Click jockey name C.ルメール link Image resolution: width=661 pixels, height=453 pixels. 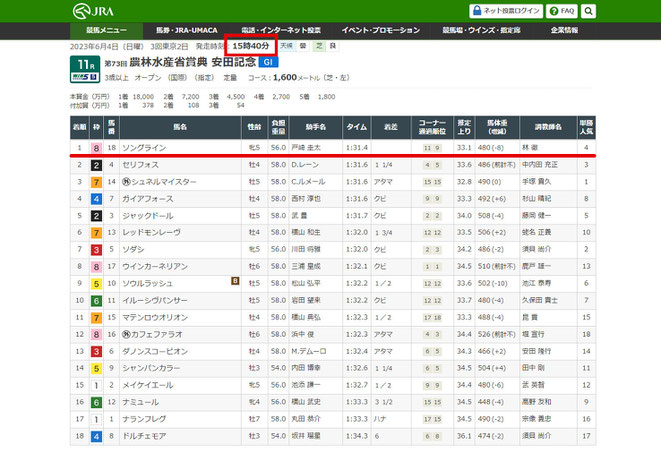[x=308, y=182]
